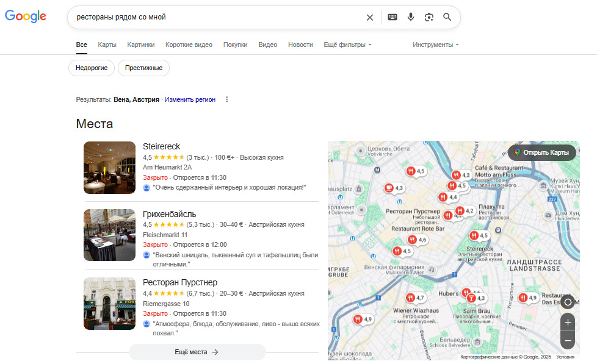The image size is (597, 364).
Task: Open the Steirereck listing title
Action: tap(161, 146)
